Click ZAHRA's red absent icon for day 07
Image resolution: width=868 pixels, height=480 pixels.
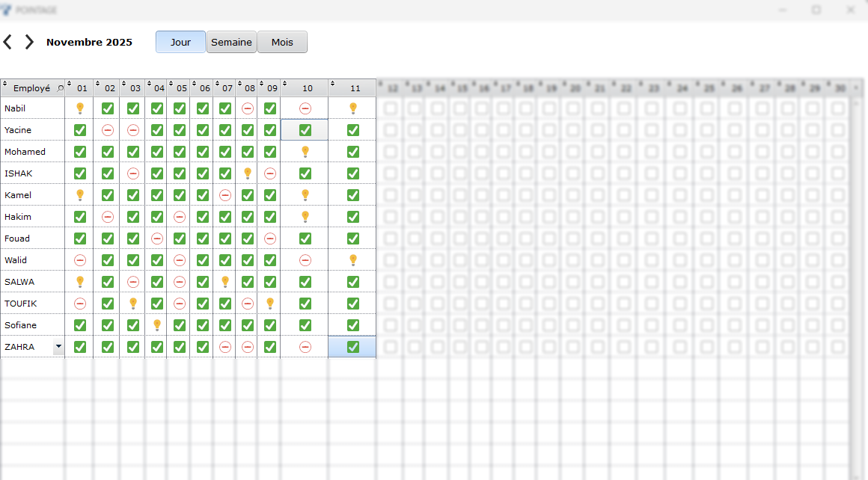pyautogui.click(x=225, y=347)
